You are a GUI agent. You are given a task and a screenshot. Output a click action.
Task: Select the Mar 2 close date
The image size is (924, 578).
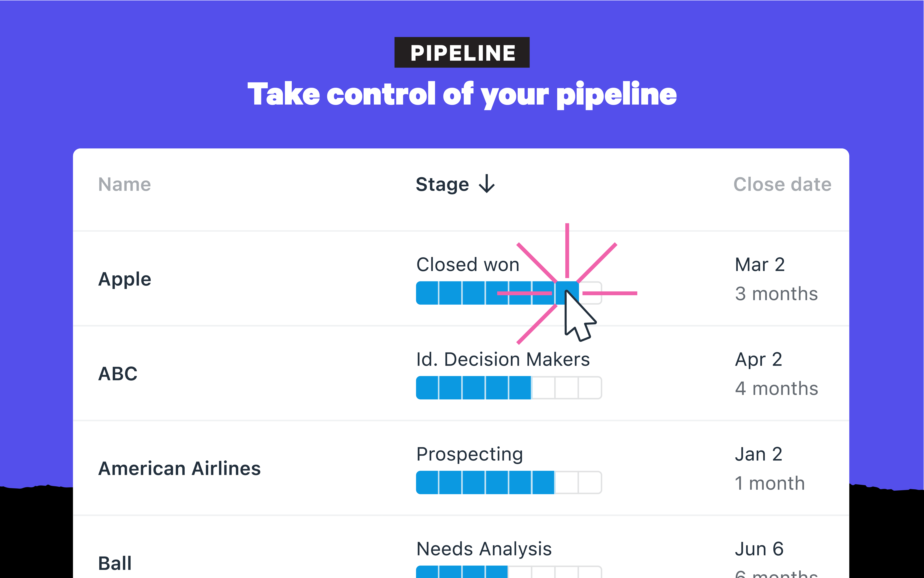(759, 265)
